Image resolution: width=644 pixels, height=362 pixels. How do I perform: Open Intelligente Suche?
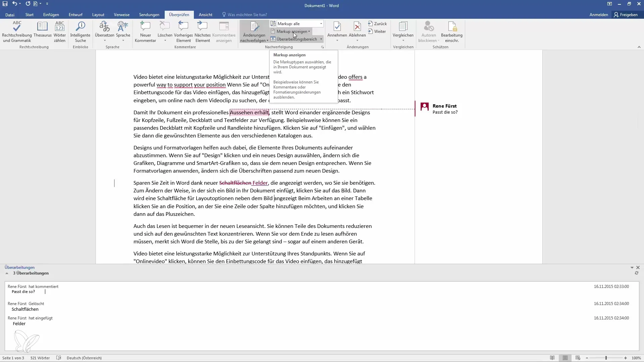[x=80, y=32]
